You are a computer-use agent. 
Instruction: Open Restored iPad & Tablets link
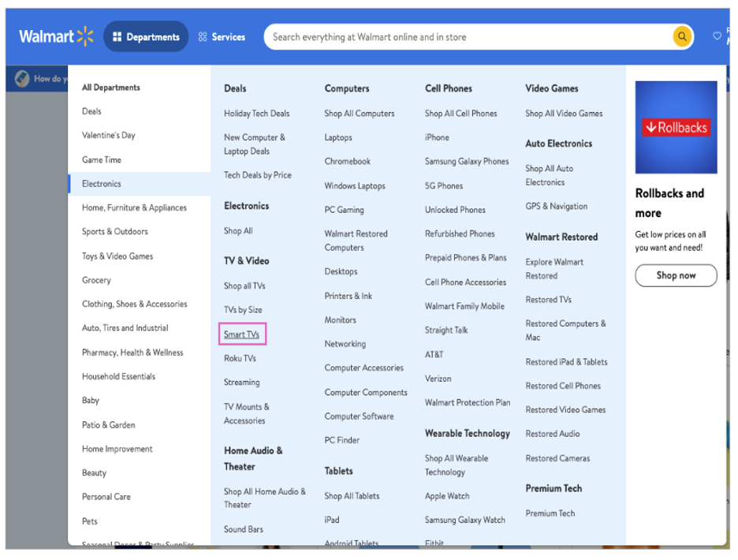566,362
